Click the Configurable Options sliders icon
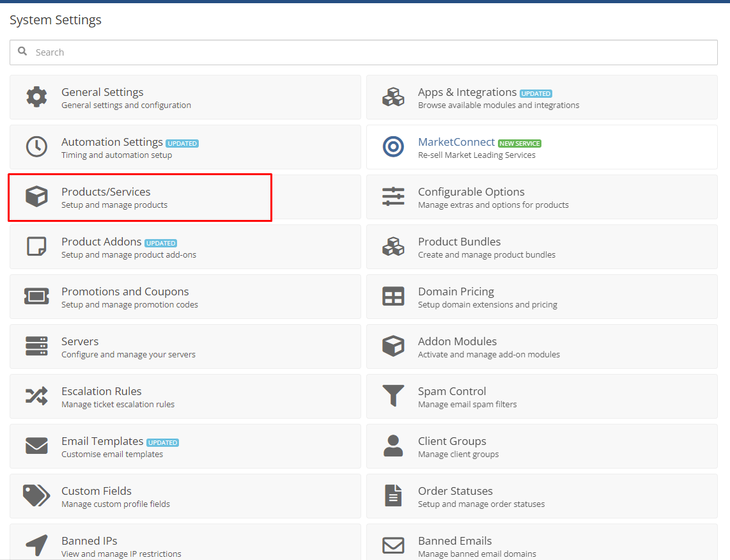The image size is (730, 560). pyautogui.click(x=393, y=197)
